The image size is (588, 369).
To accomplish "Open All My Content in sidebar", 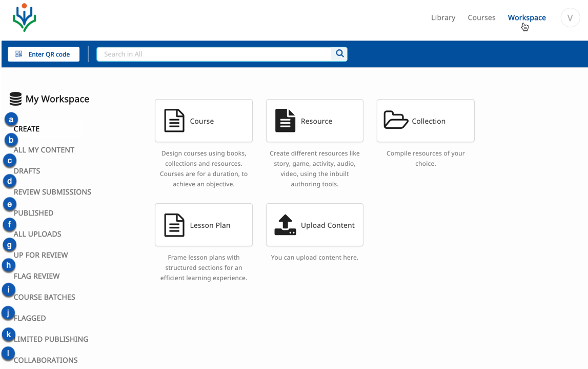I will coord(44,150).
